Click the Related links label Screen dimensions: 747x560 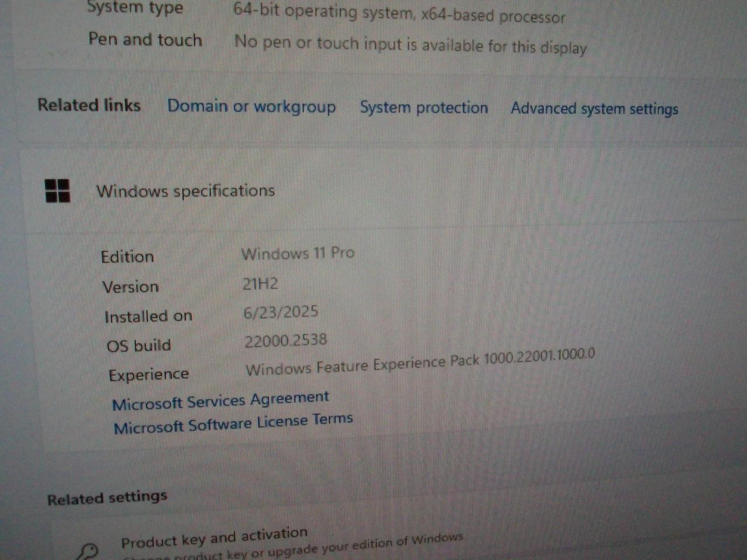tap(89, 105)
